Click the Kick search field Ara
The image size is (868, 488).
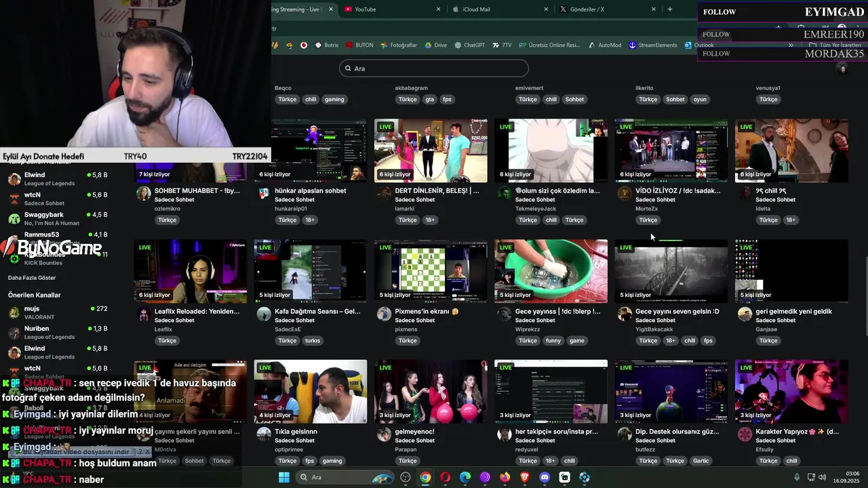[x=433, y=68]
